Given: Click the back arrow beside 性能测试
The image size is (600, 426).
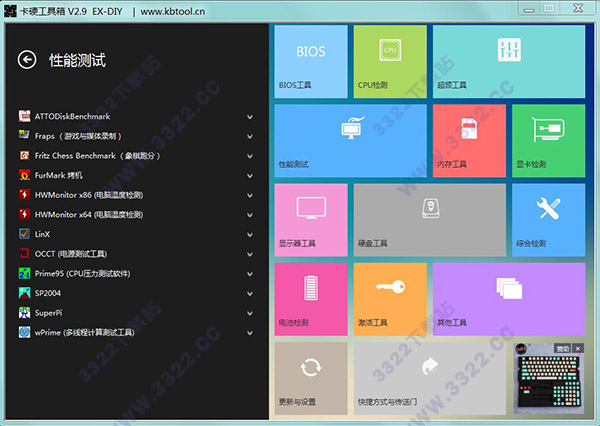Looking at the screenshot, I should tap(27, 60).
